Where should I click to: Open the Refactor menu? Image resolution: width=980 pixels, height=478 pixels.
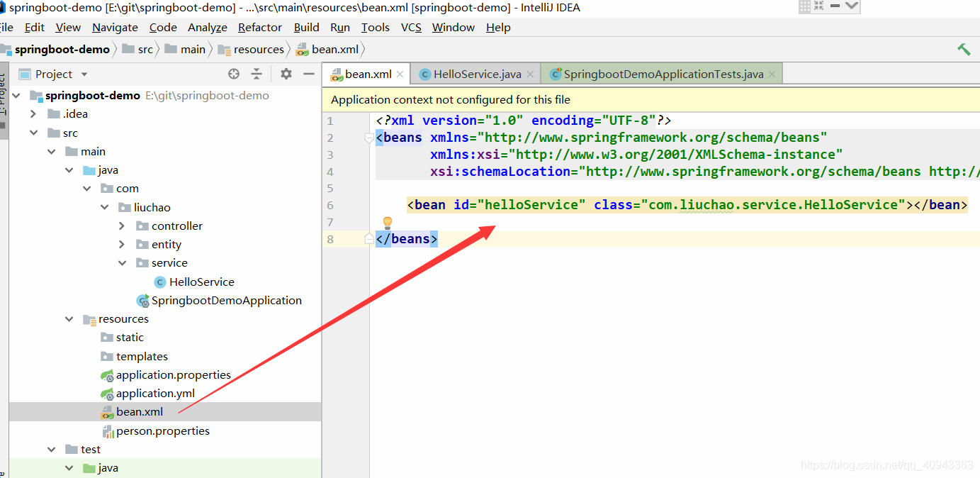[x=260, y=27]
